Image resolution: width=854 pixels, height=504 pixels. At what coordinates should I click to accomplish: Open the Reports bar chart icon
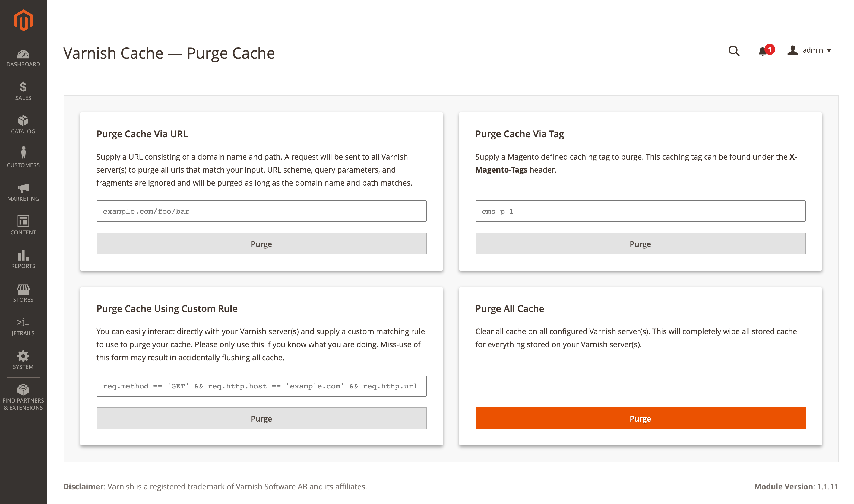point(23,255)
